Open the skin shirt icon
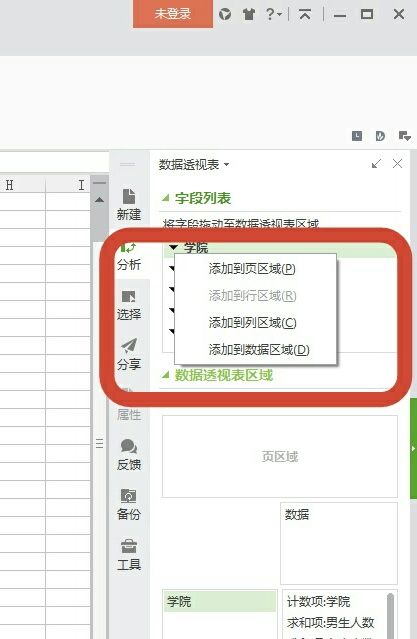The height and width of the screenshot is (639, 417). point(249,14)
